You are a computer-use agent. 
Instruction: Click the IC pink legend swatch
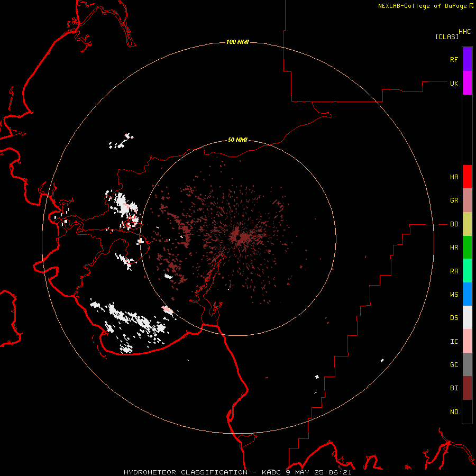point(467,341)
